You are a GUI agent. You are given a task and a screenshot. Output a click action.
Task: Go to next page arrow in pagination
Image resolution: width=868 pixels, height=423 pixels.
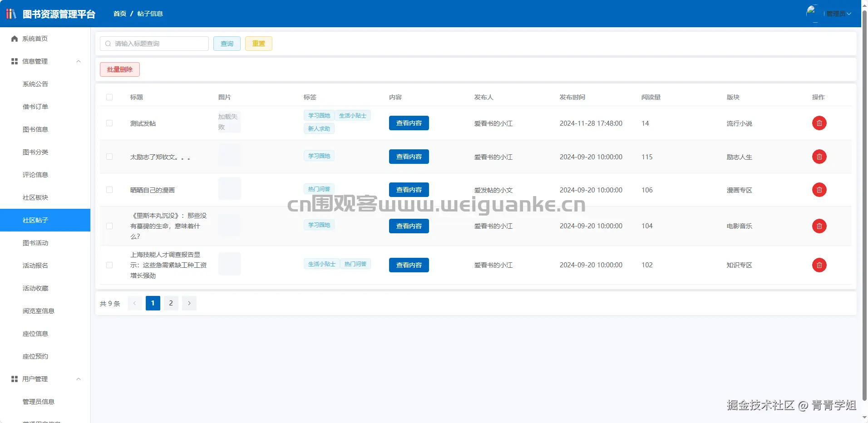(x=189, y=303)
